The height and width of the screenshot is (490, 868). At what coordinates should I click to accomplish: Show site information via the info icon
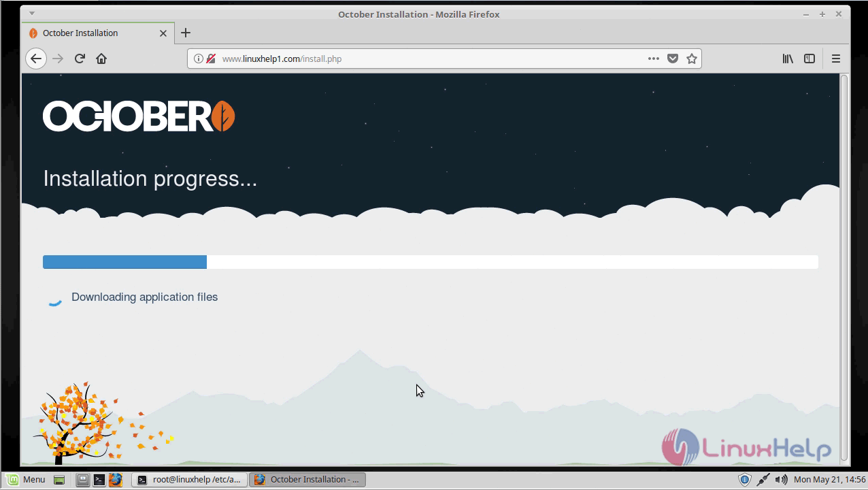[199, 59]
